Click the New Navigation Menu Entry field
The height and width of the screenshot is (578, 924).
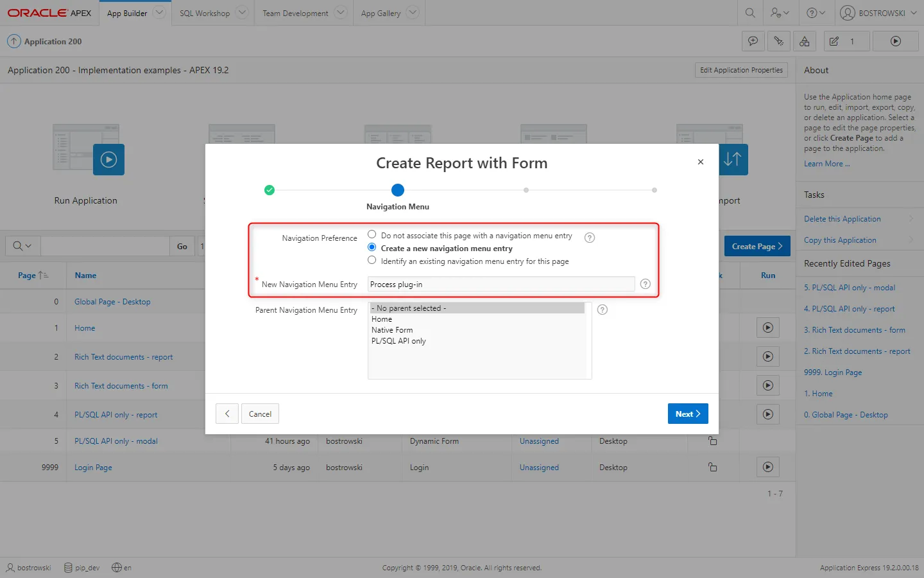pyautogui.click(x=501, y=285)
